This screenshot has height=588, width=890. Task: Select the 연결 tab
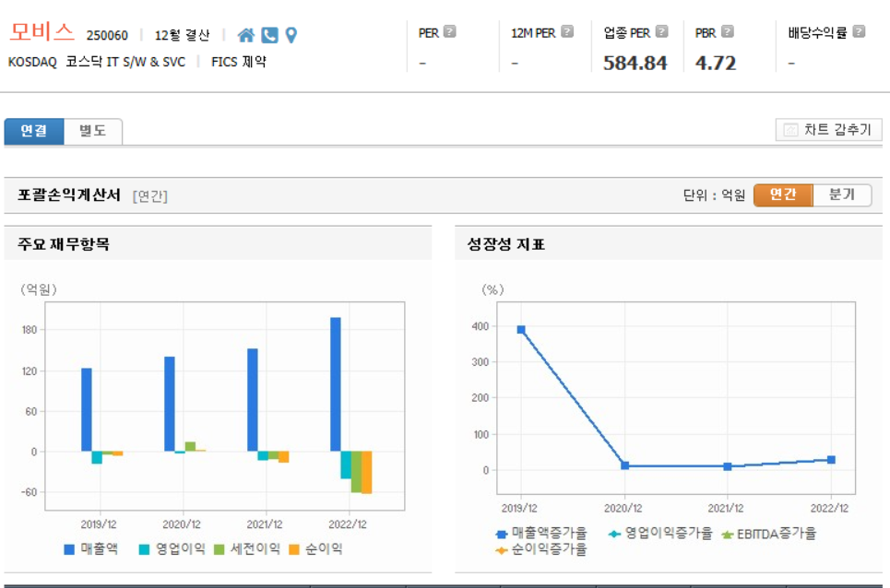[x=33, y=131]
